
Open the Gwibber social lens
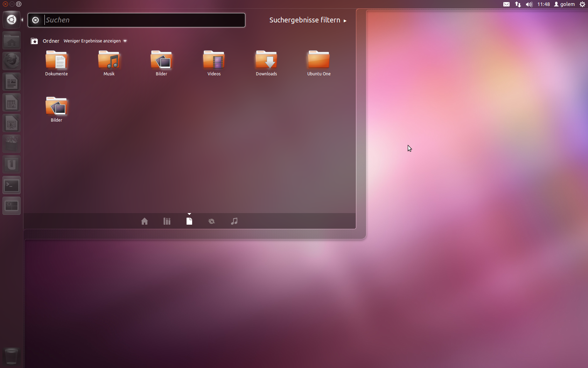tap(211, 221)
